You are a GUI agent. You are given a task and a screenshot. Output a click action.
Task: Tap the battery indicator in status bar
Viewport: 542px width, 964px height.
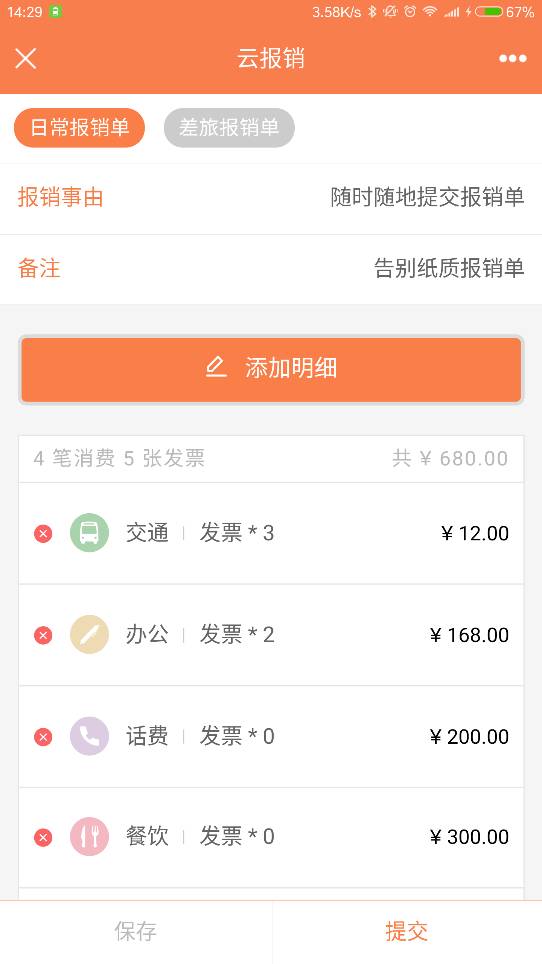489,12
